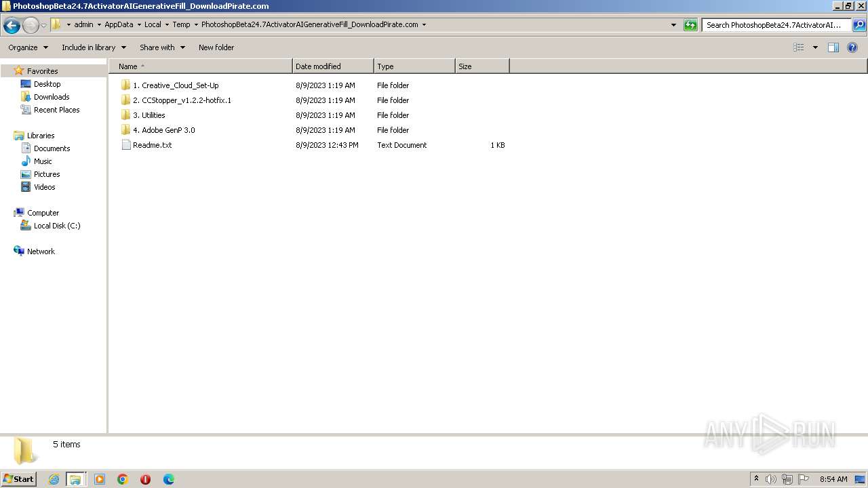This screenshot has height=488, width=868.
Task: Launch Windows Media Player from the taskbar
Action: pyautogui.click(x=100, y=479)
